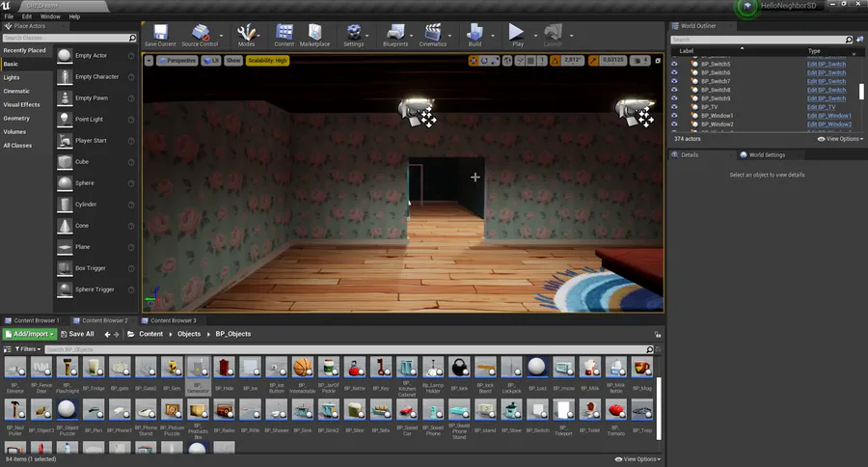
Task: Toggle scale snapping icon
Action: pos(593,61)
